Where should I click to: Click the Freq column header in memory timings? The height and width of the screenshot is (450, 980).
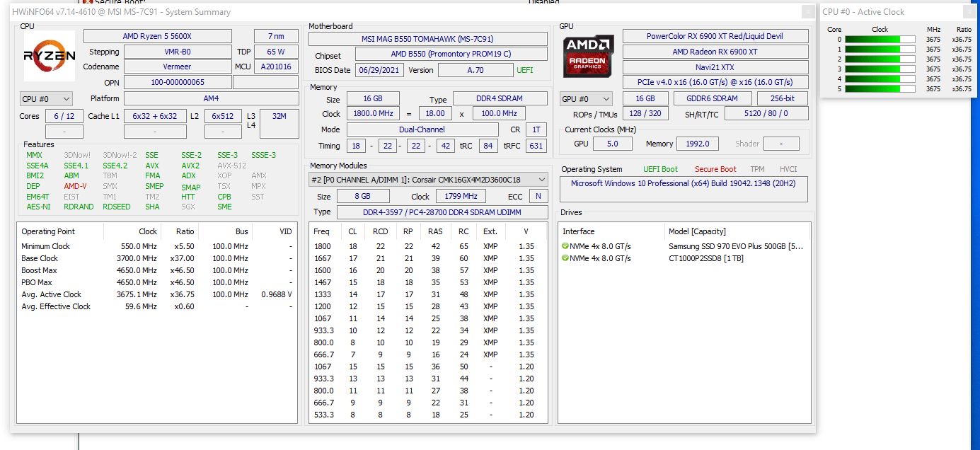click(x=321, y=231)
